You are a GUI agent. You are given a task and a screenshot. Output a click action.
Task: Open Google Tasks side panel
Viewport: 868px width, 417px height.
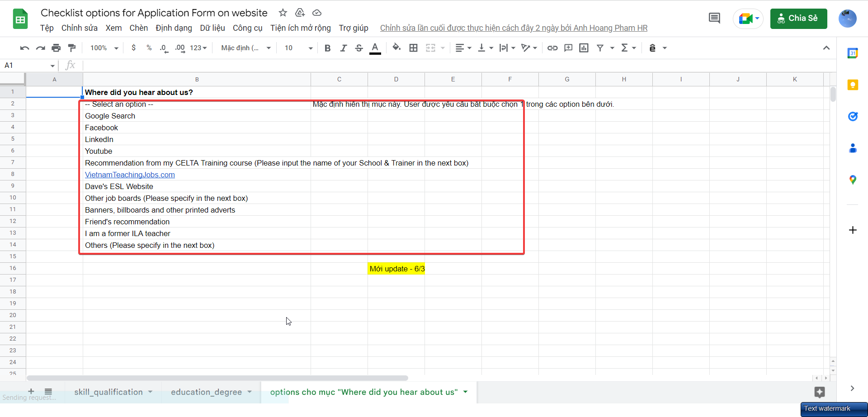click(x=853, y=117)
